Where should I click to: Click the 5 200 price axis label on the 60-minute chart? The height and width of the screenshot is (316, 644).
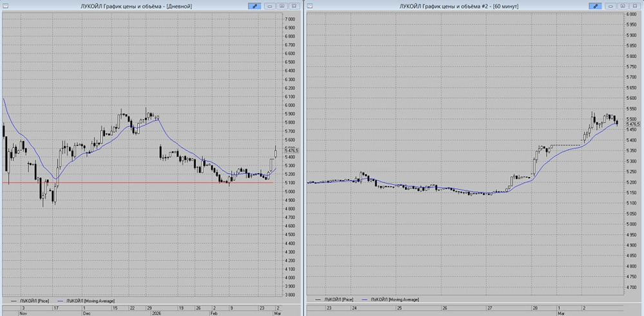[632, 183]
